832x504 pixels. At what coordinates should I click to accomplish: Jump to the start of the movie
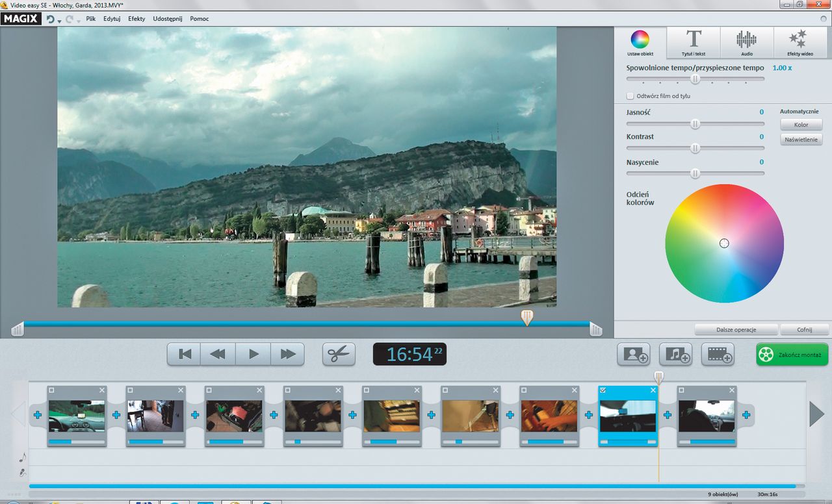185,354
